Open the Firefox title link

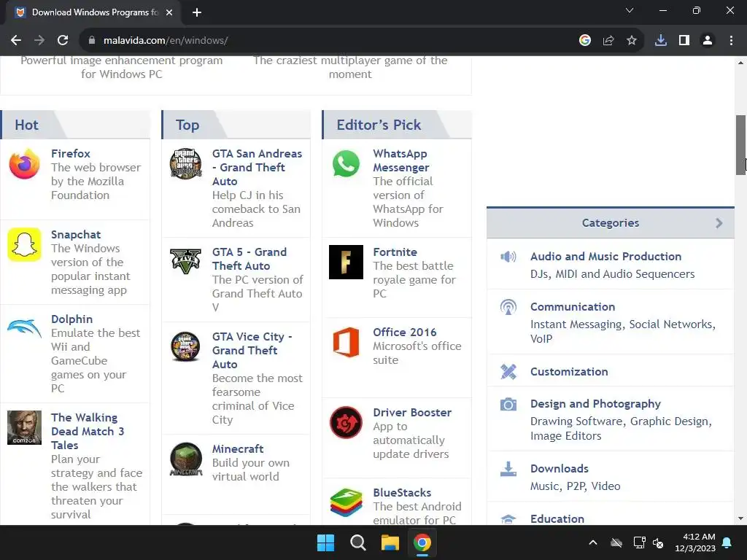71,153
